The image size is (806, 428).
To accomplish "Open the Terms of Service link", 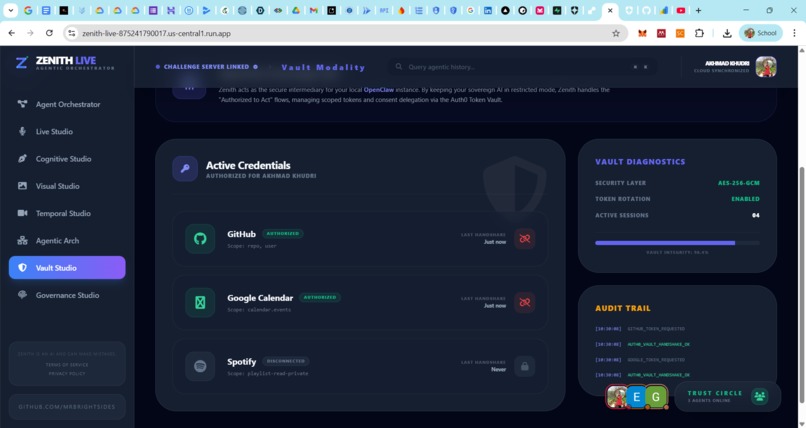I will pos(67,364).
